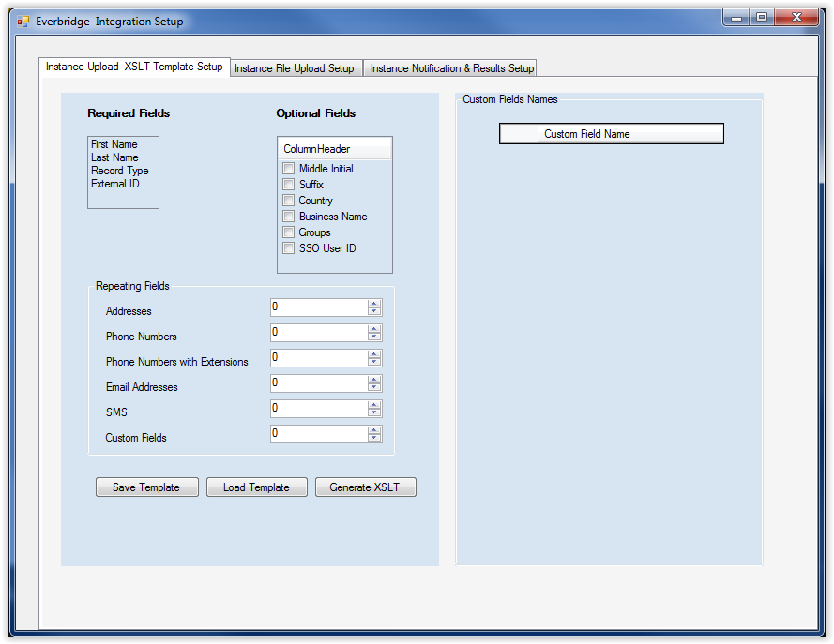
Task: Increase Phone Numbers with Extensions value
Action: (374, 354)
